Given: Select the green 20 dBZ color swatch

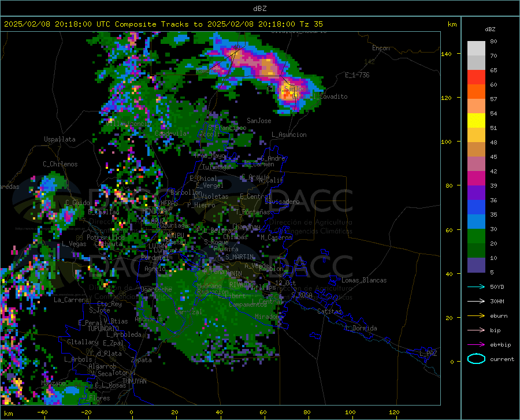Looking at the screenshot, I should click(476, 236).
